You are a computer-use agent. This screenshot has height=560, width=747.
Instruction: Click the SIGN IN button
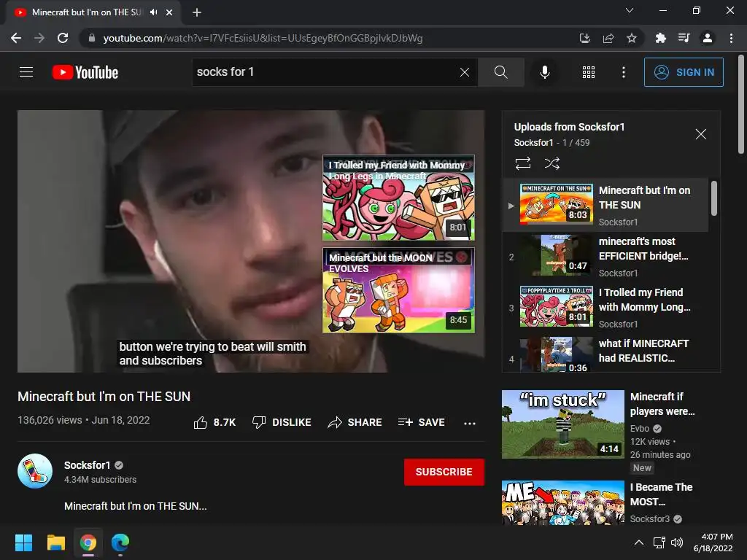coord(684,72)
